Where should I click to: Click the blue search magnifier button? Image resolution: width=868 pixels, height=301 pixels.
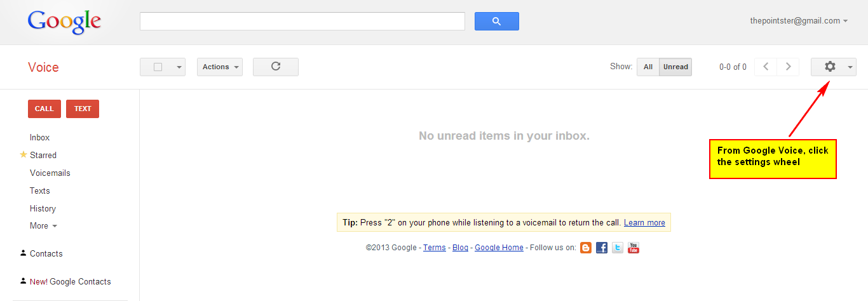[x=497, y=21]
